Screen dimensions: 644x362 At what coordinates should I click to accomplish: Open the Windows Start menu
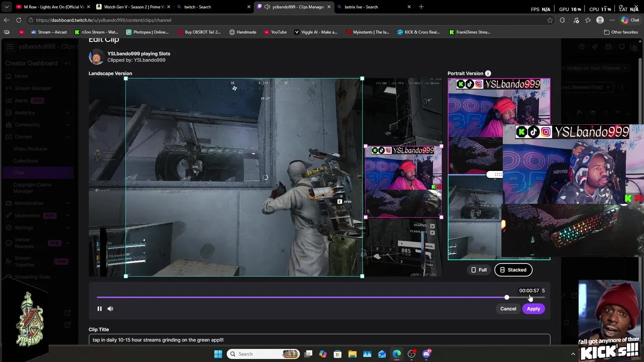(x=218, y=354)
